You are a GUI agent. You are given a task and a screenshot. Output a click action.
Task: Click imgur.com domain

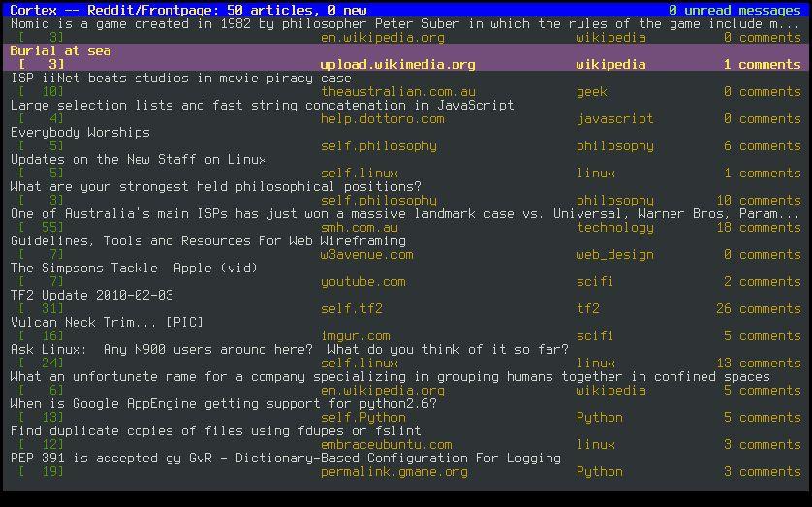tap(355, 336)
